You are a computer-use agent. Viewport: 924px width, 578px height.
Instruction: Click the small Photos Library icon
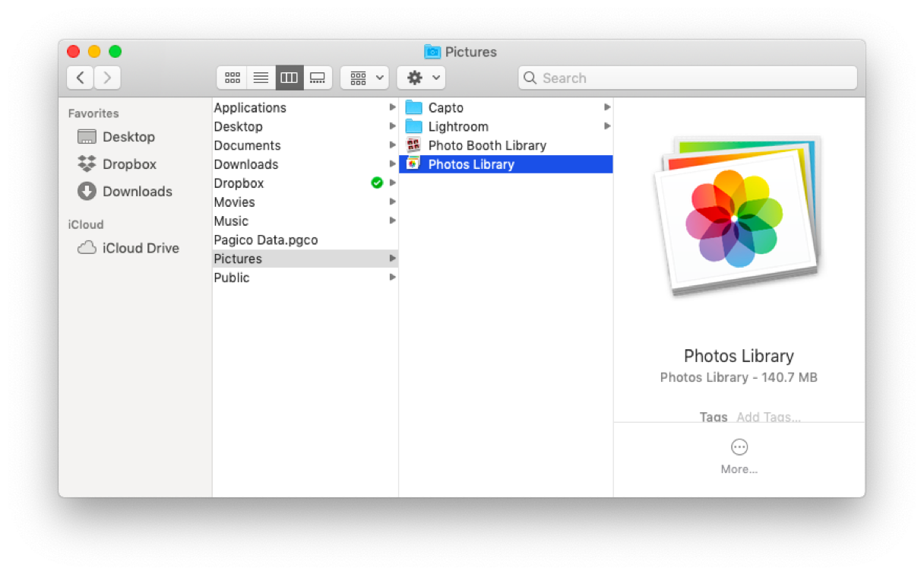(413, 164)
